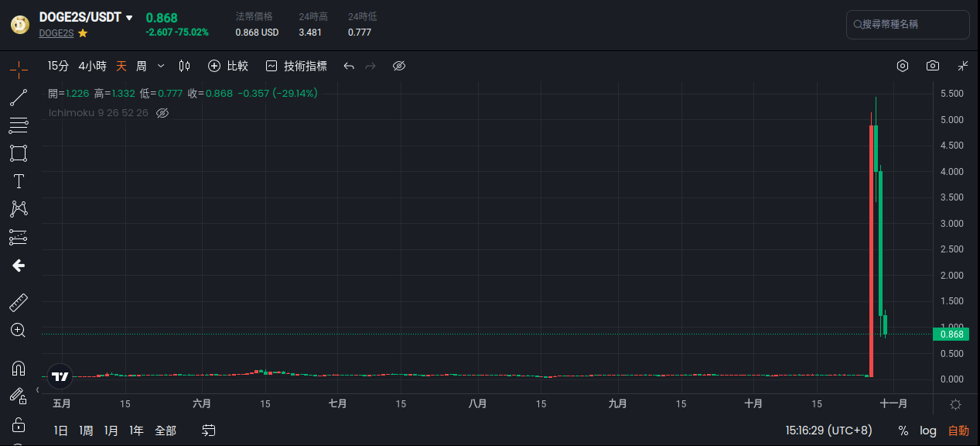Set range to 1日
The height and width of the screenshot is (446, 980).
pos(61,431)
